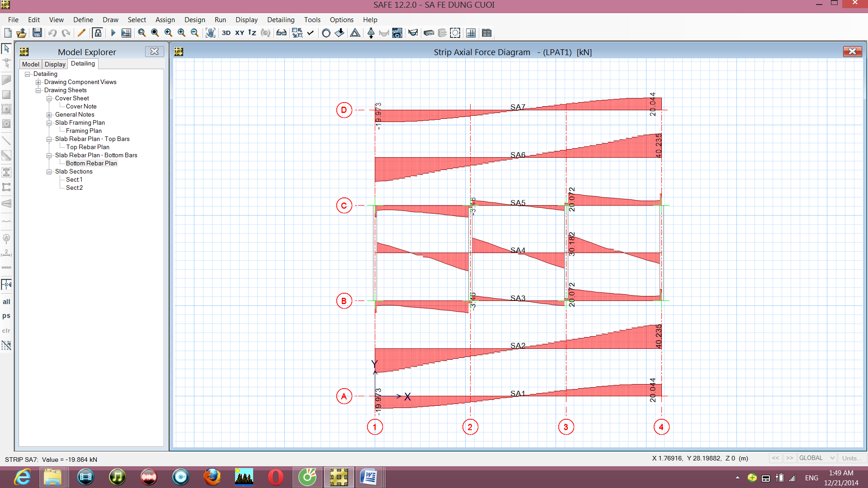Screen dimensions: 868x488
Task: Select the Framing Plan tree item
Action: click(84, 131)
